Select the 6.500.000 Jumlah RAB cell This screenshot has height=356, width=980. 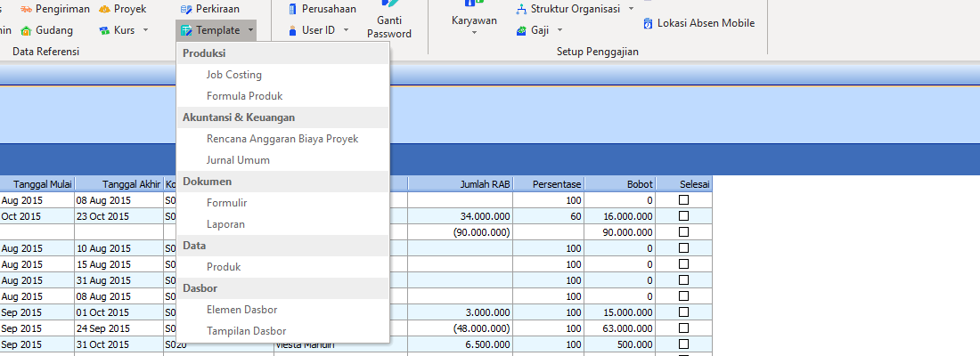click(461, 344)
